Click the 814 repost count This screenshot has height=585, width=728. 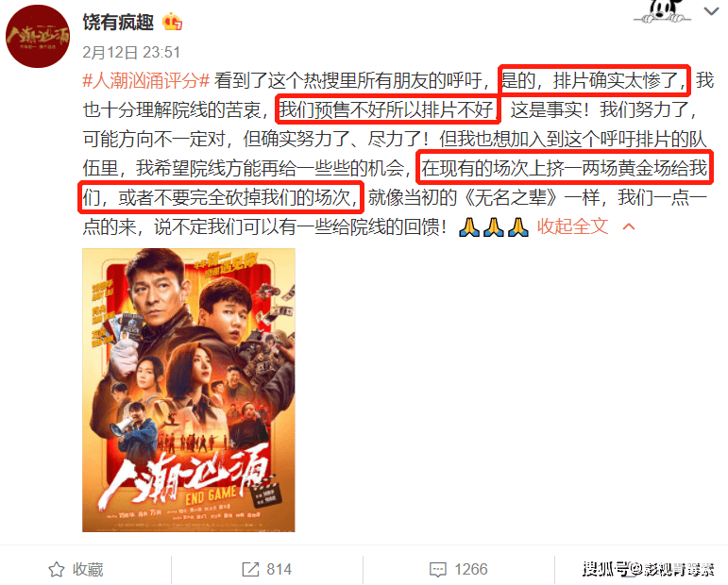(279, 569)
